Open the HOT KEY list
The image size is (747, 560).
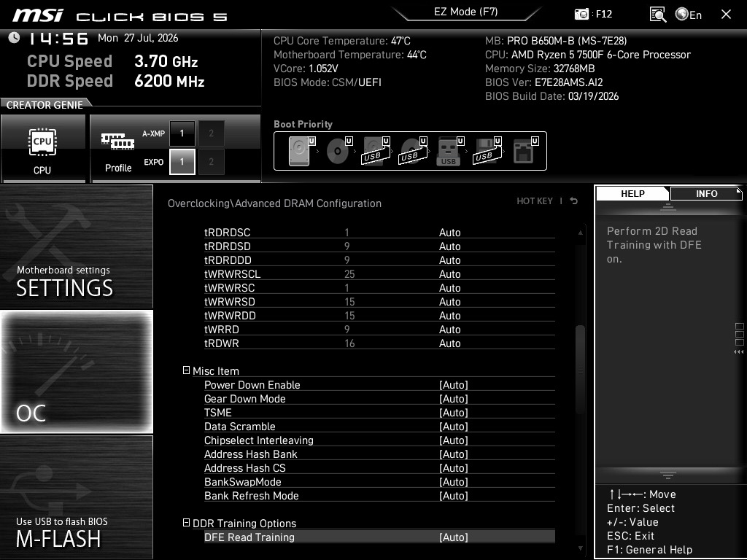(x=535, y=201)
